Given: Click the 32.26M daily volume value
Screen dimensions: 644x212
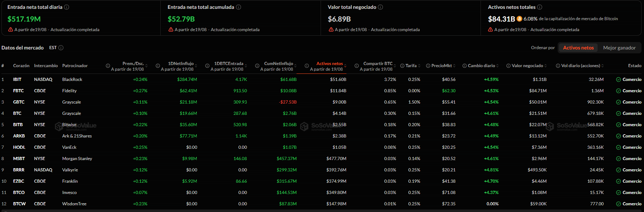Looking at the screenshot, I should click(x=596, y=79).
